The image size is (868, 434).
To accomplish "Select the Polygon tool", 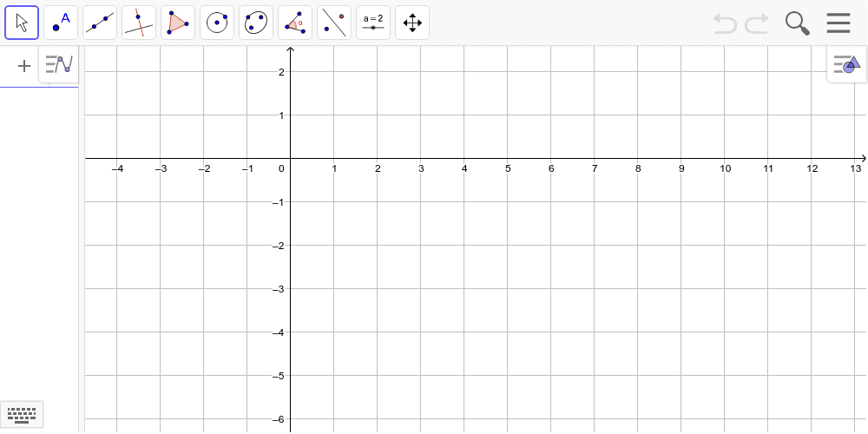I will [x=178, y=23].
